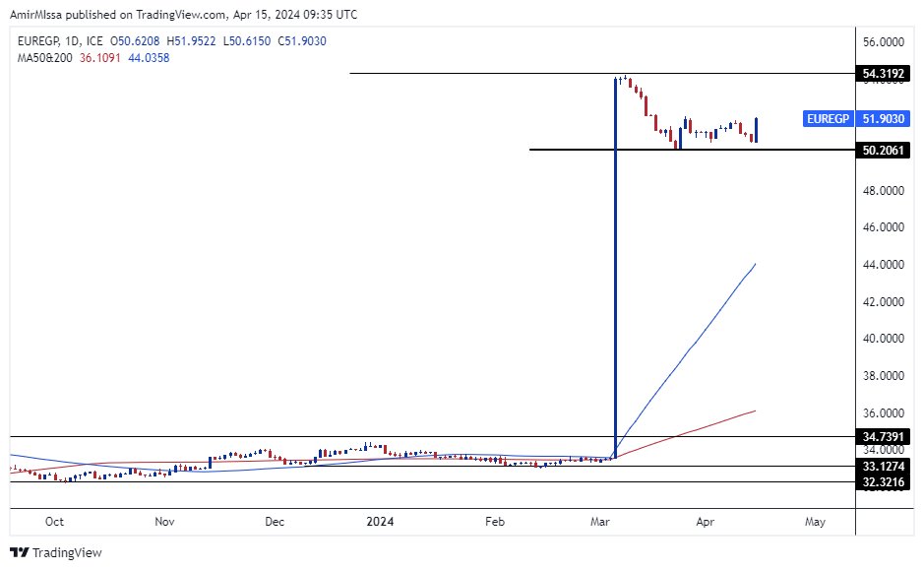Click the EUREGP blue price label
The width and height of the screenshot is (924, 570).
[x=828, y=118]
